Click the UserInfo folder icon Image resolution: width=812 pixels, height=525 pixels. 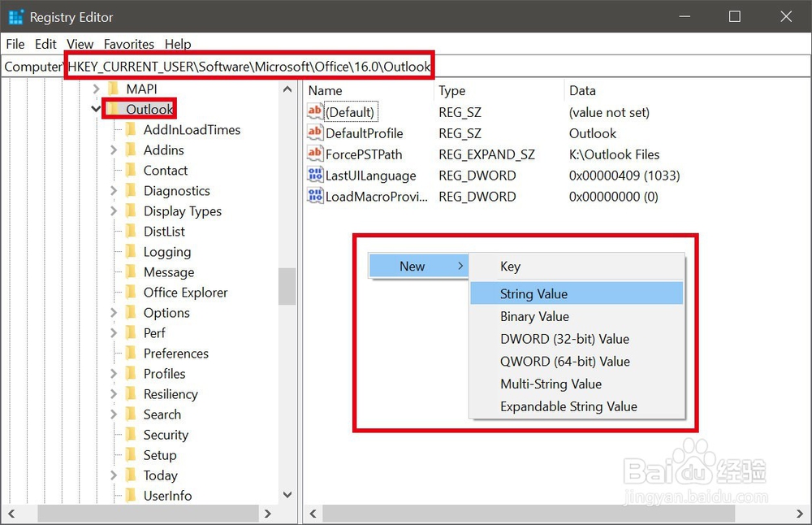(131, 496)
